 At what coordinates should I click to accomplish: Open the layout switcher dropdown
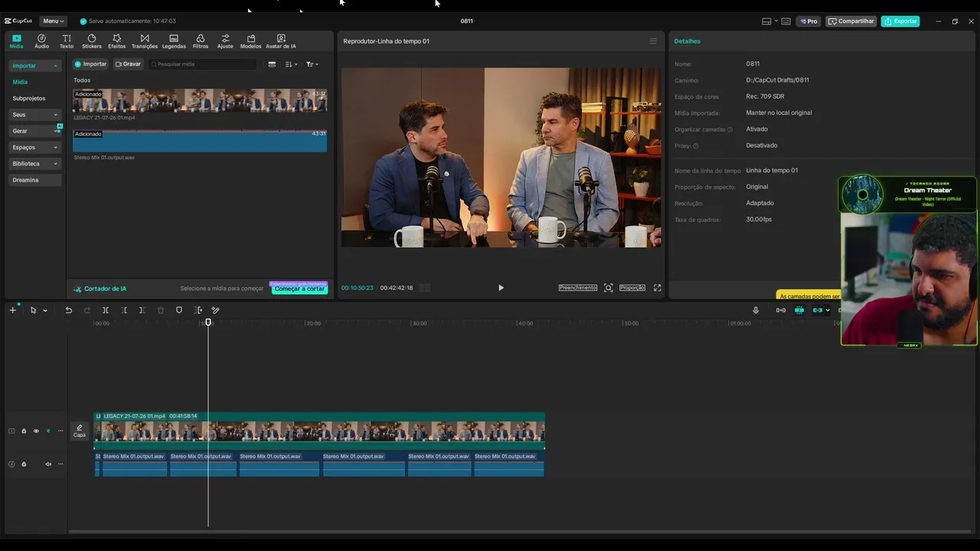[x=769, y=21]
